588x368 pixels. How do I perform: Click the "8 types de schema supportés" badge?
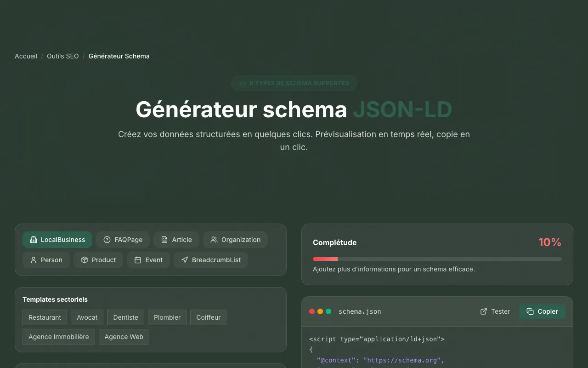[294, 83]
